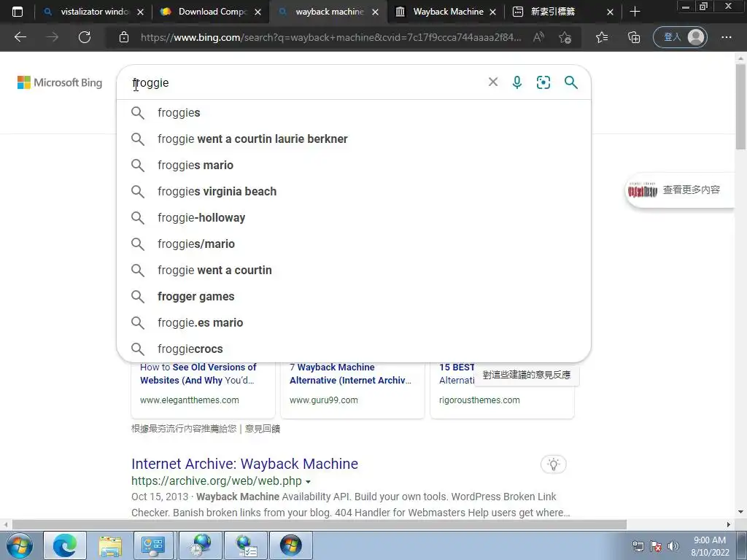Close the Download Compc tab
This screenshot has width=747, height=560.
coord(258,12)
